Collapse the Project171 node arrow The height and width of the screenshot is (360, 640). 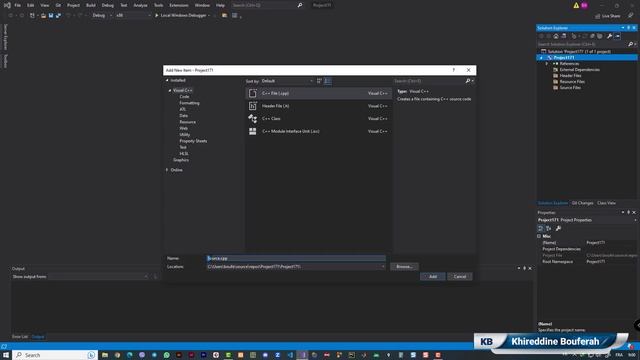coord(541,58)
